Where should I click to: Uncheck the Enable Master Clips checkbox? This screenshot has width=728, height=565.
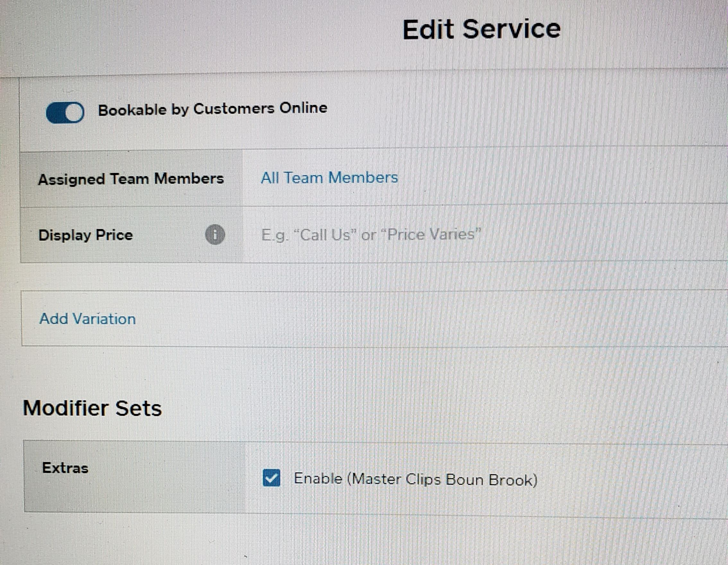pyautogui.click(x=271, y=478)
